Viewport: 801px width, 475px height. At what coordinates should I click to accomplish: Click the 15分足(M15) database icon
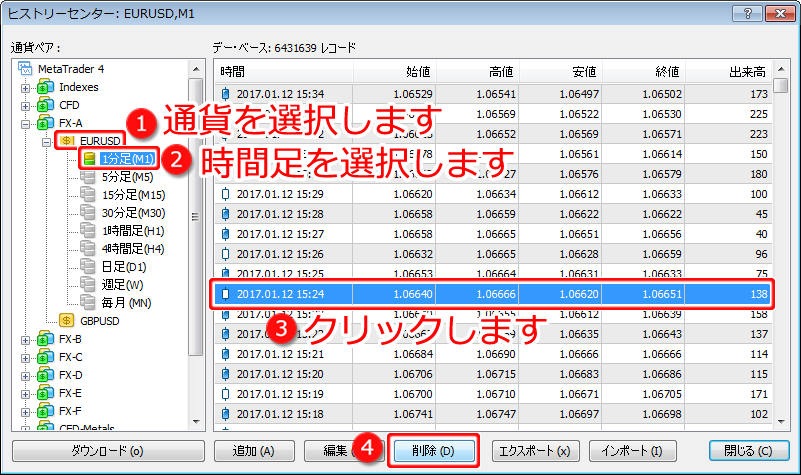tap(88, 195)
